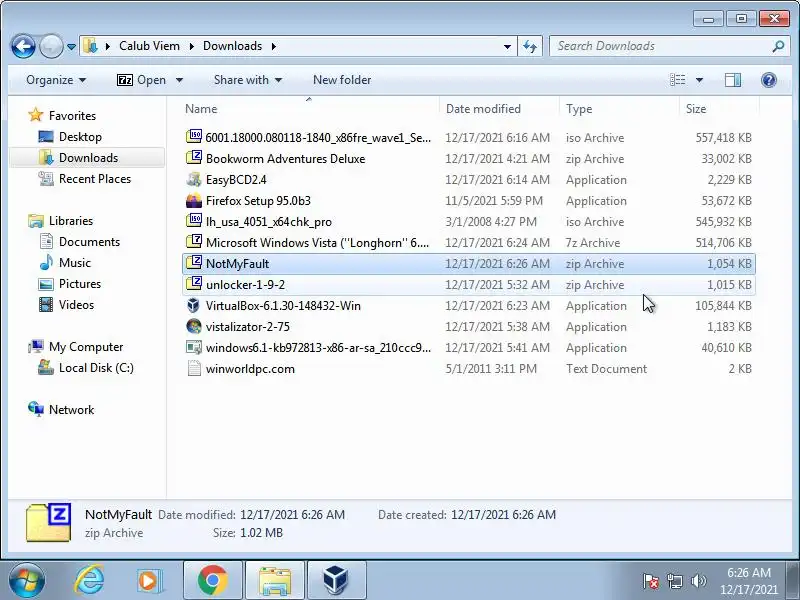Click the Open button with 7z icon
Image resolution: width=800 pixels, height=600 pixels.
point(142,80)
